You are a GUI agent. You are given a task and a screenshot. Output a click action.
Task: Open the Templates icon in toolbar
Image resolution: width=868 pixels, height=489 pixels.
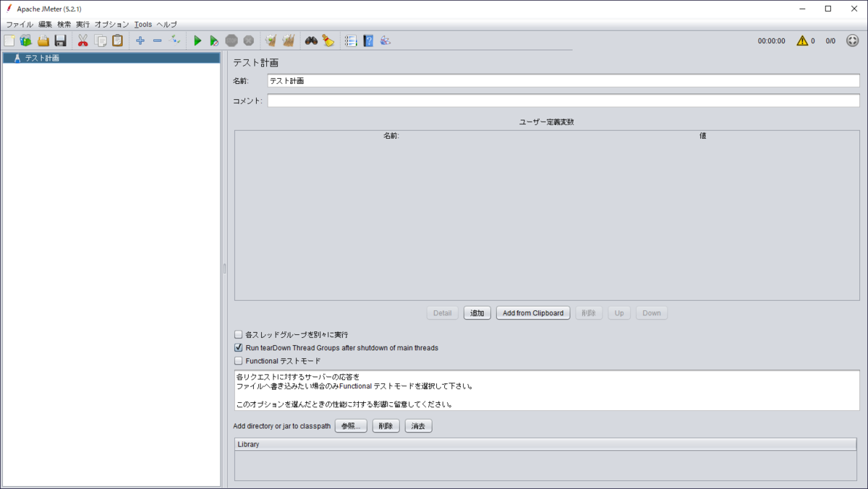pos(26,41)
